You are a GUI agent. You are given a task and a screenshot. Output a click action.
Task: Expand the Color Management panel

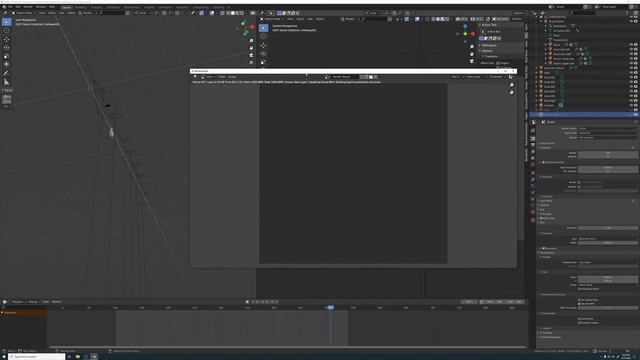549,337
